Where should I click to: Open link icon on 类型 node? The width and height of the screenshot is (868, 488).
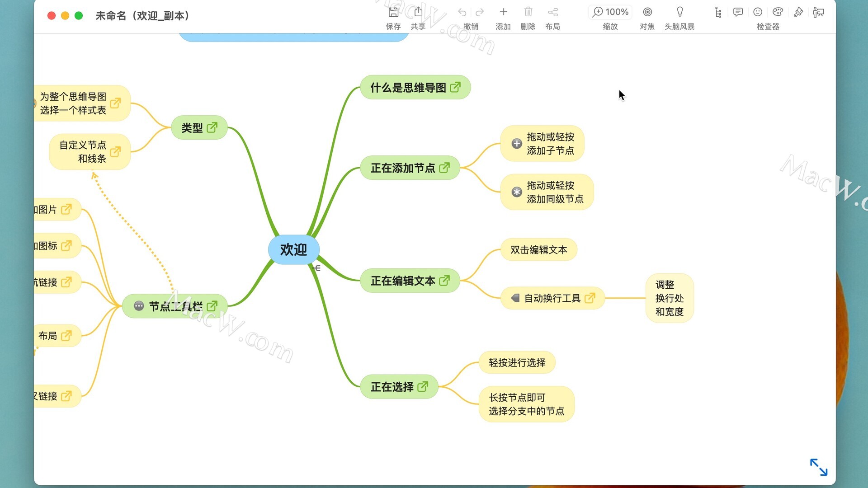click(x=212, y=127)
